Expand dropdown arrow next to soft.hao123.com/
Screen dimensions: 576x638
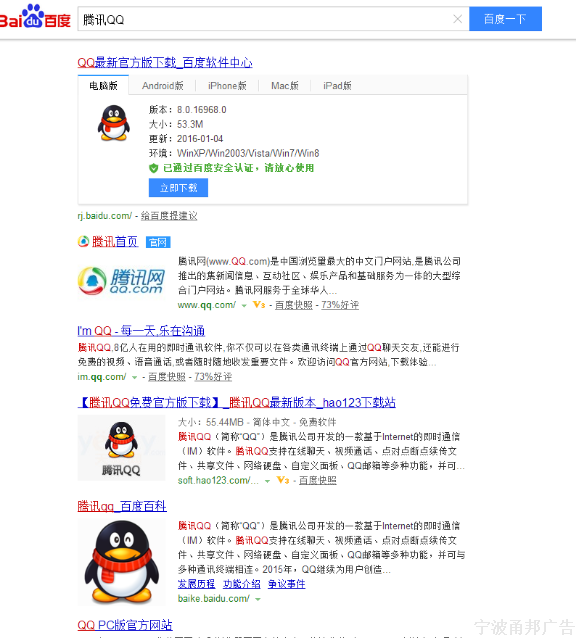click(267, 481)
